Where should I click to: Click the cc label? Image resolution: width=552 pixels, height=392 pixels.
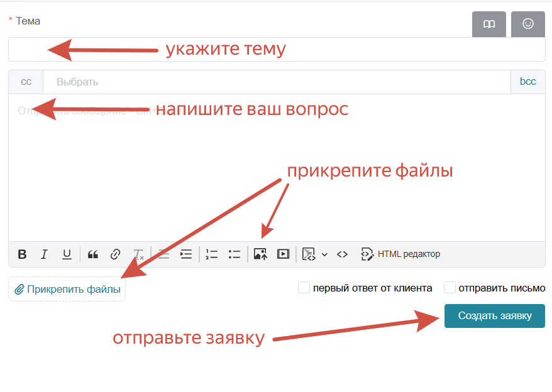(26, 82)
